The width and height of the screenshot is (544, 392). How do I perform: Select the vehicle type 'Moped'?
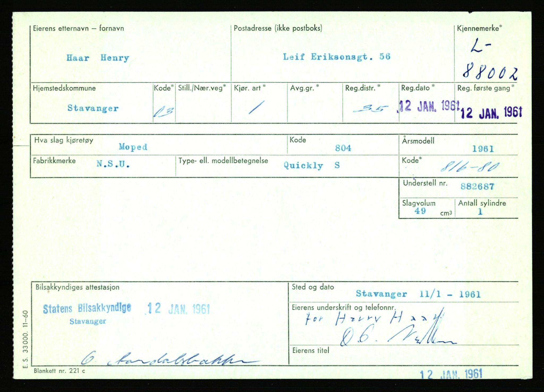coord(133,147)
